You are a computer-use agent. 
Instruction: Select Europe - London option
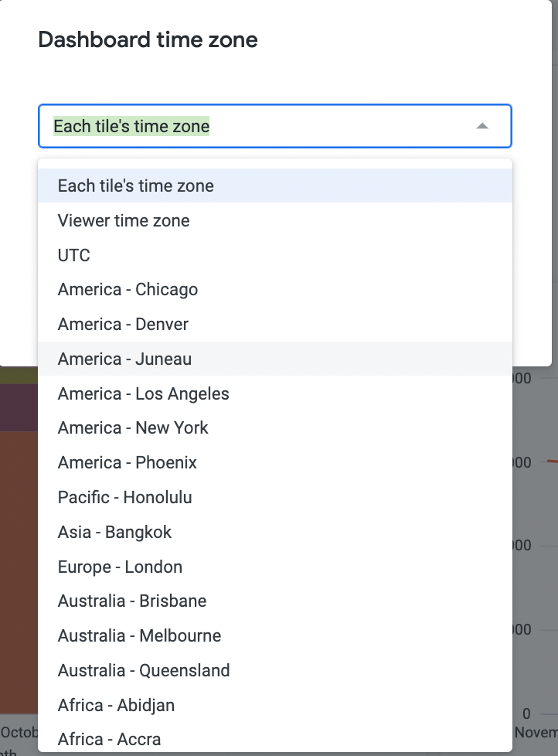click(120, 567)
